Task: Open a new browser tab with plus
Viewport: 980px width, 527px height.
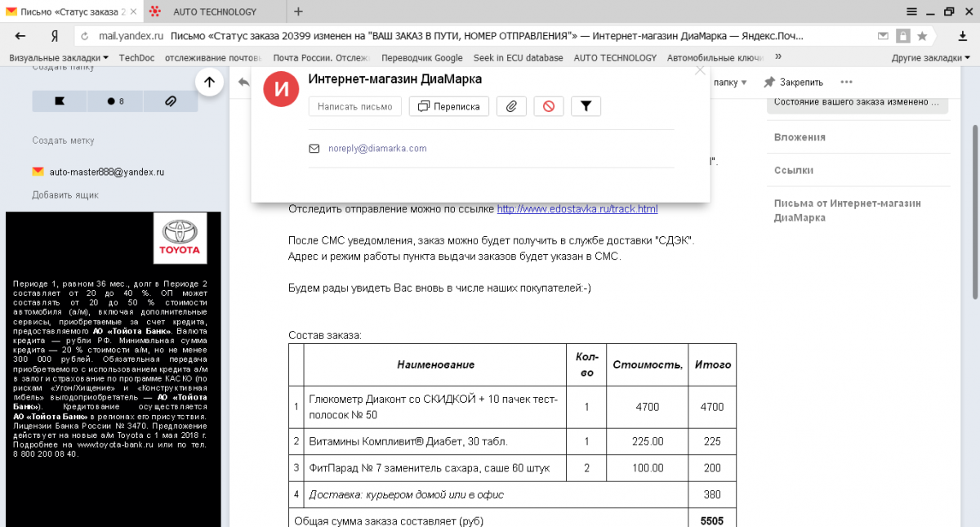Action: (298, 11)
